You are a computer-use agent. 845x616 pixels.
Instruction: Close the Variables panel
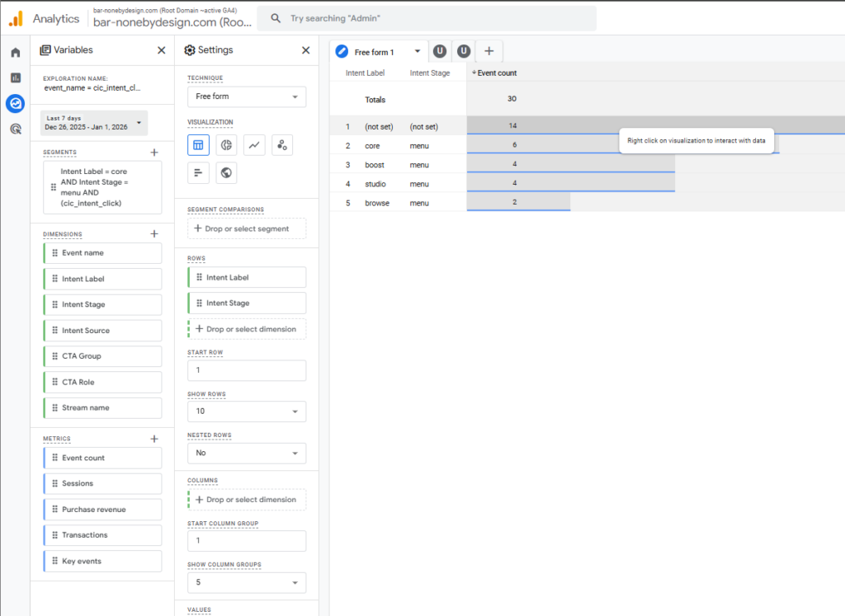161,50
